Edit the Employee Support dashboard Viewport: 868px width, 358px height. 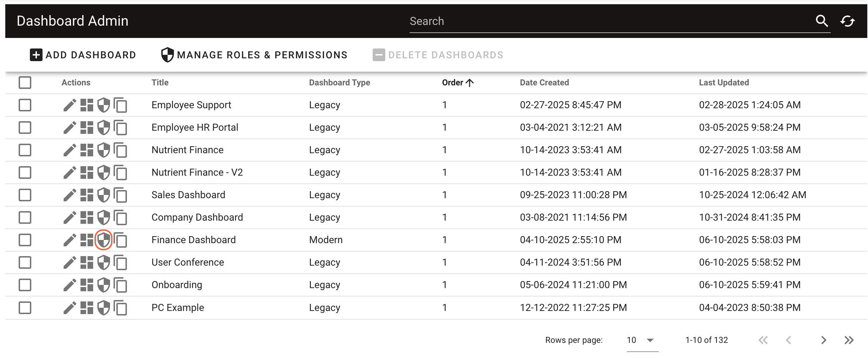coord(69,104)
